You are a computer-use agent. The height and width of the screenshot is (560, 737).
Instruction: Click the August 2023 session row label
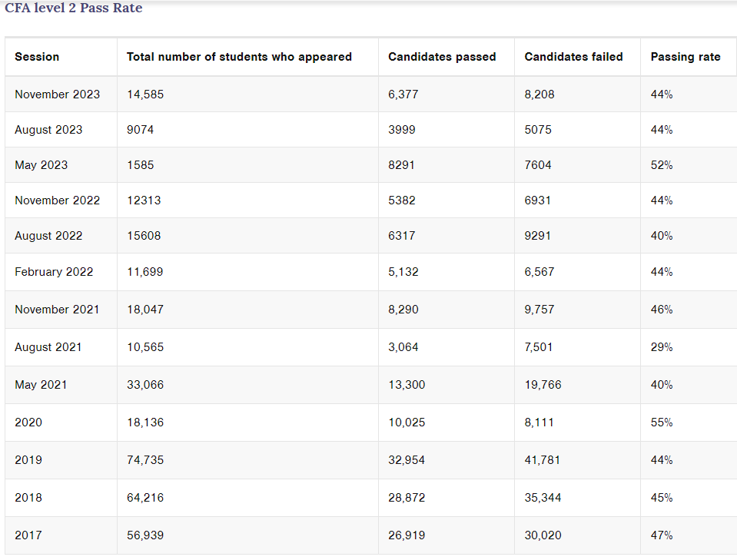point(48,130)
